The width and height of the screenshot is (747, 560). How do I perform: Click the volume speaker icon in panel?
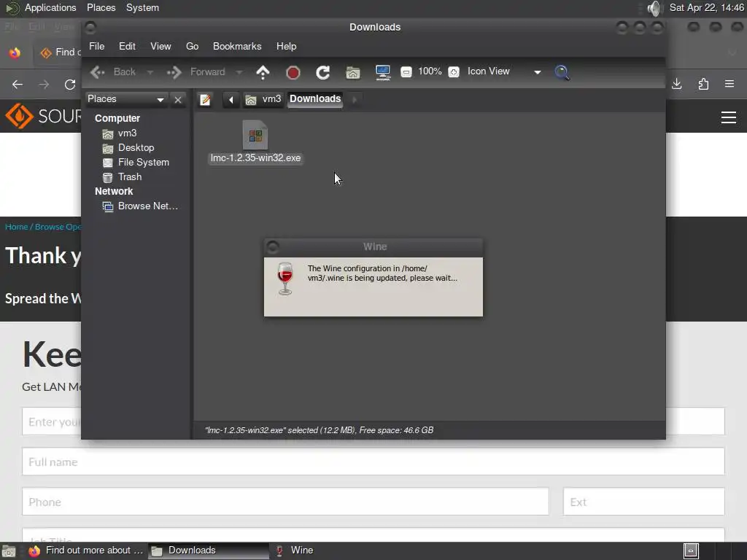(x=654, y=8)
